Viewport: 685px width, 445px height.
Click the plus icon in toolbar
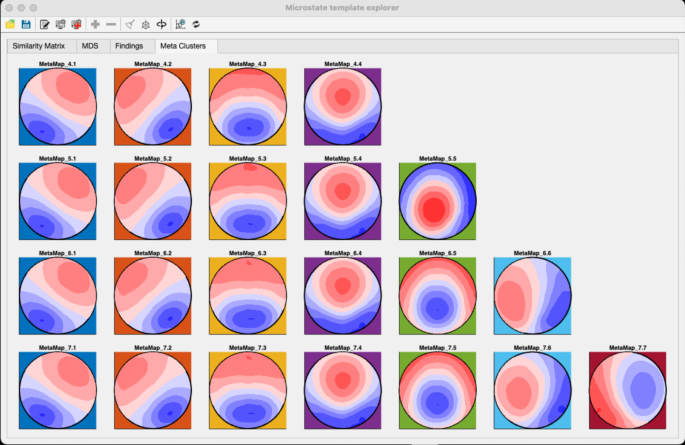(x=95, y=23)
